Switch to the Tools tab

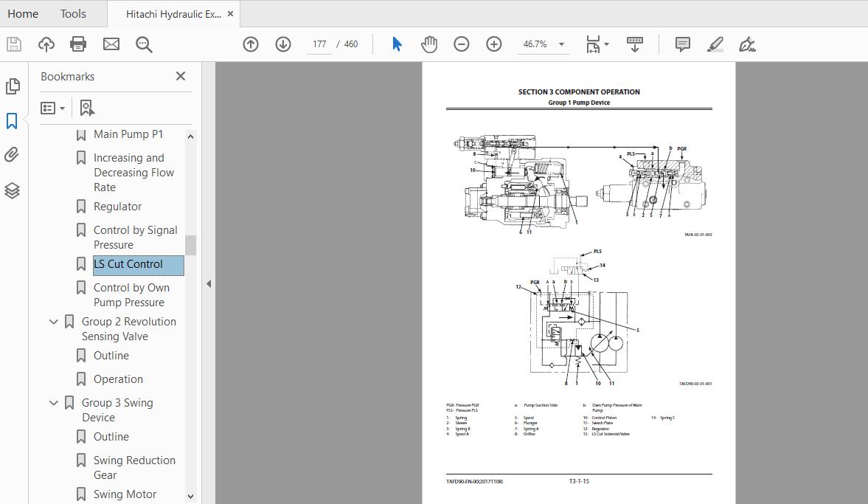click(73, 14)
